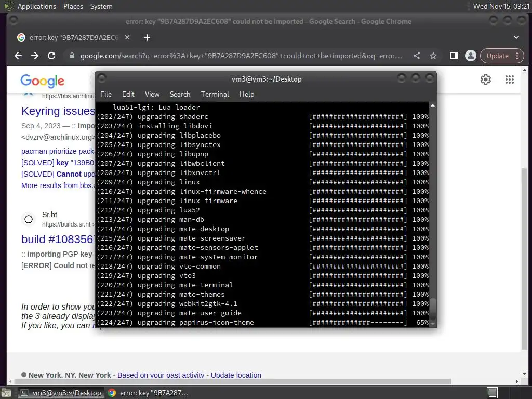Open terminal File menu
Viewport: 532px width, 399px height.
point(106,94)
